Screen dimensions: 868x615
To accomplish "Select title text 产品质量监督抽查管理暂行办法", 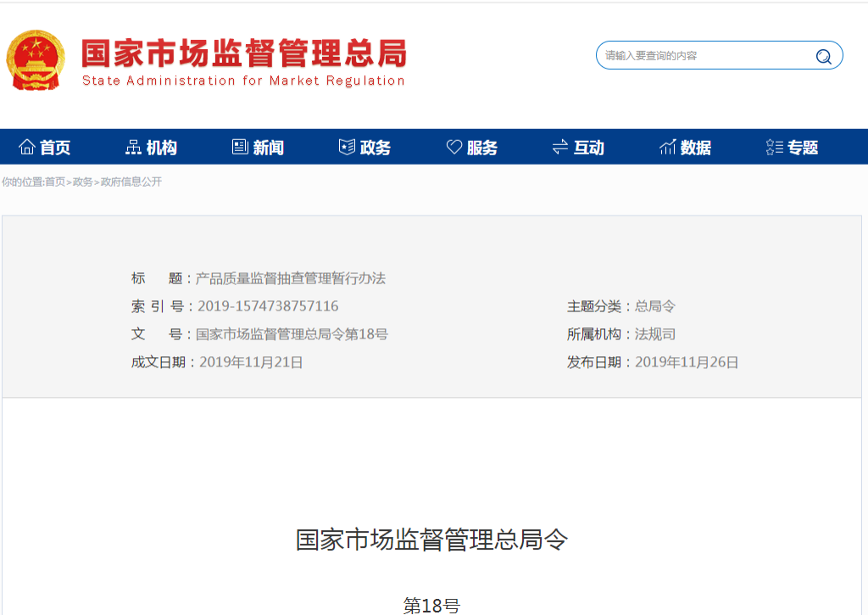I will 291,278.
